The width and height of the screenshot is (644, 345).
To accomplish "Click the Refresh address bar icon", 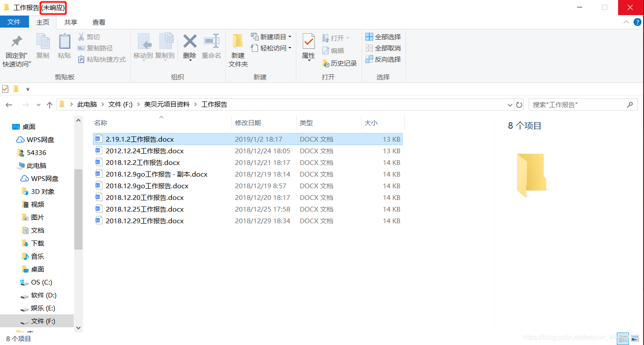I will click(x=519, y=105).
